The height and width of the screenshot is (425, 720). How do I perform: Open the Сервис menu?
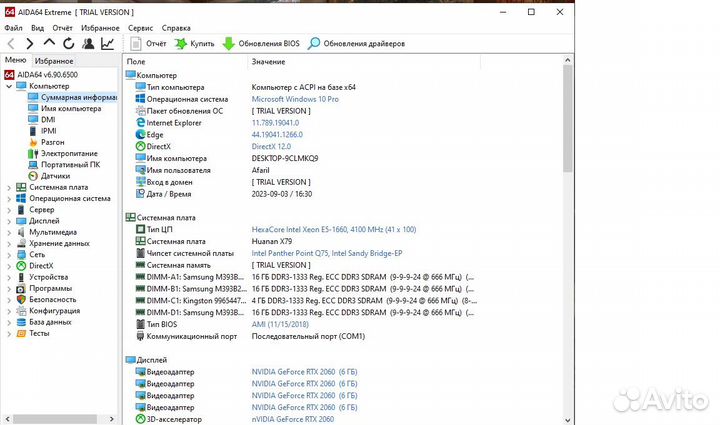[x=141, y=28]
